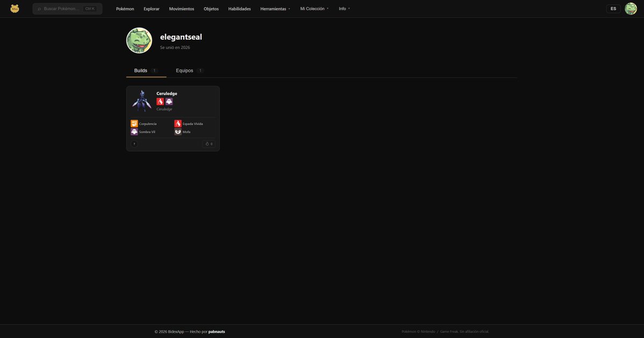Click the Corpulencia move type icon
This screenshot has width=644, height=338.
[x=134, y=124]
